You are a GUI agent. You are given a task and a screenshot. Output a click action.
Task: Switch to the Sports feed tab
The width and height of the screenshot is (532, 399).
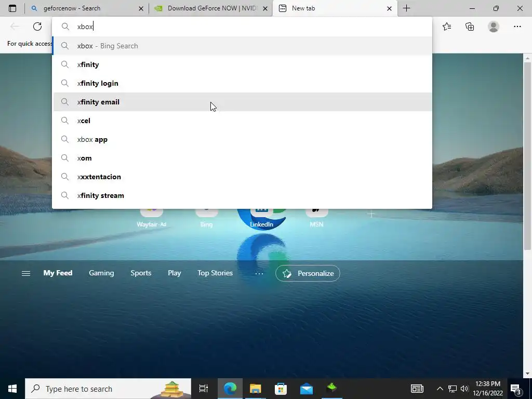pyautogui.click(x=141, y=273)
